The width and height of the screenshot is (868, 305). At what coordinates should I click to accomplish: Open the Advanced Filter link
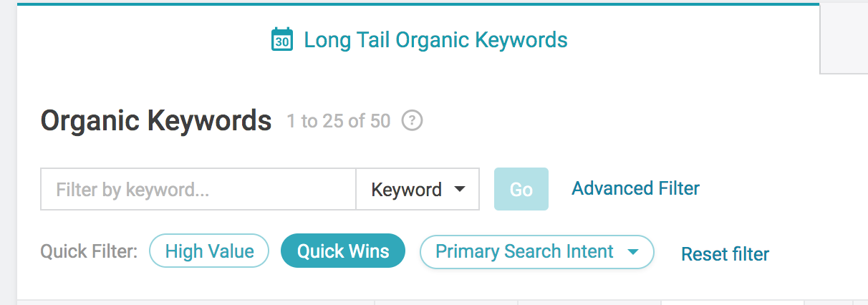pos(635,188)
